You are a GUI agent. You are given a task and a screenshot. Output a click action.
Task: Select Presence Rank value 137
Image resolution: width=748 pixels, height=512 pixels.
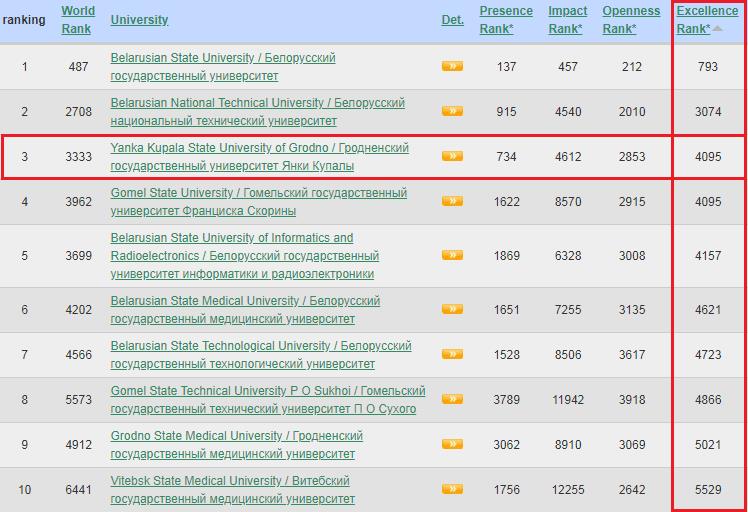pyautogui.click(x=506, y=67)
